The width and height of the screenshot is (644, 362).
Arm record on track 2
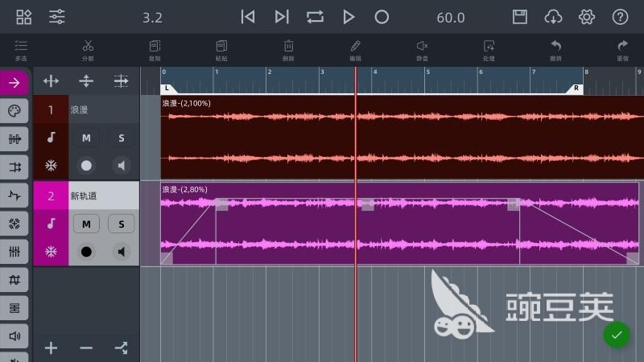[x=86, y=252]
